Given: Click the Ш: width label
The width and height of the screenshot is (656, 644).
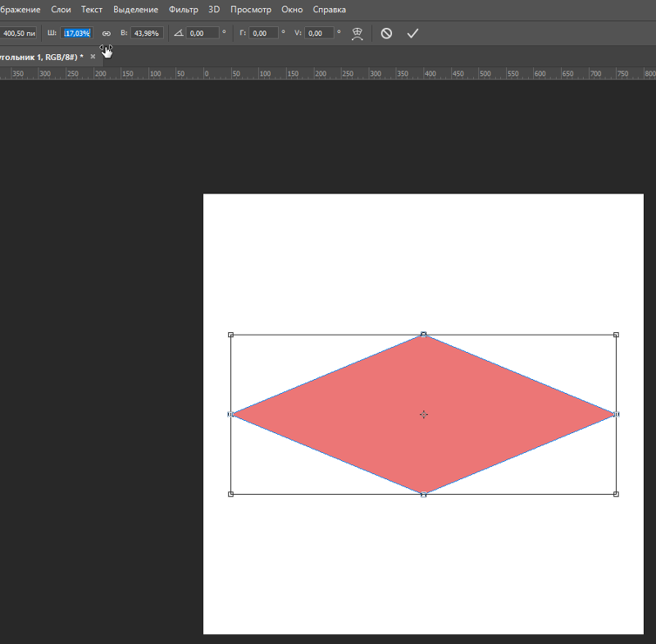Looking at the screenshot, I should coord(52,33).
